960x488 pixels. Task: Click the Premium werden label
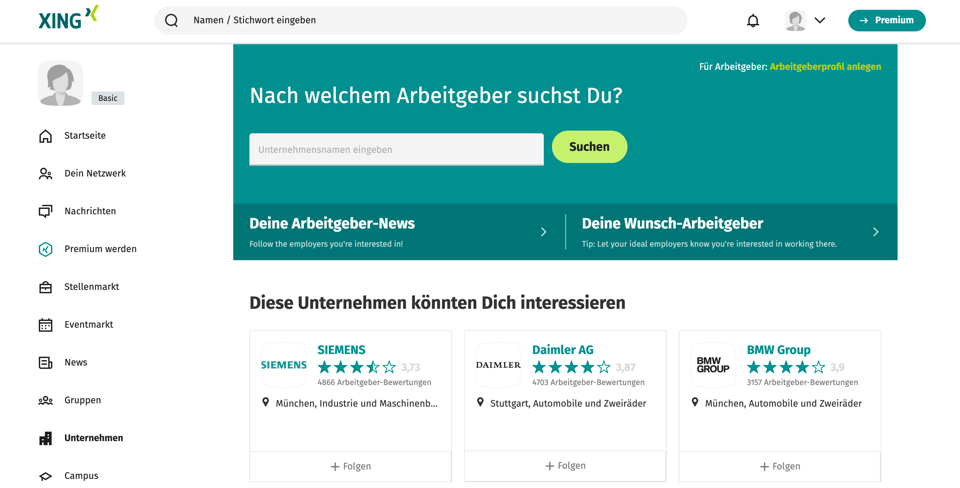(x=100, y=249)
